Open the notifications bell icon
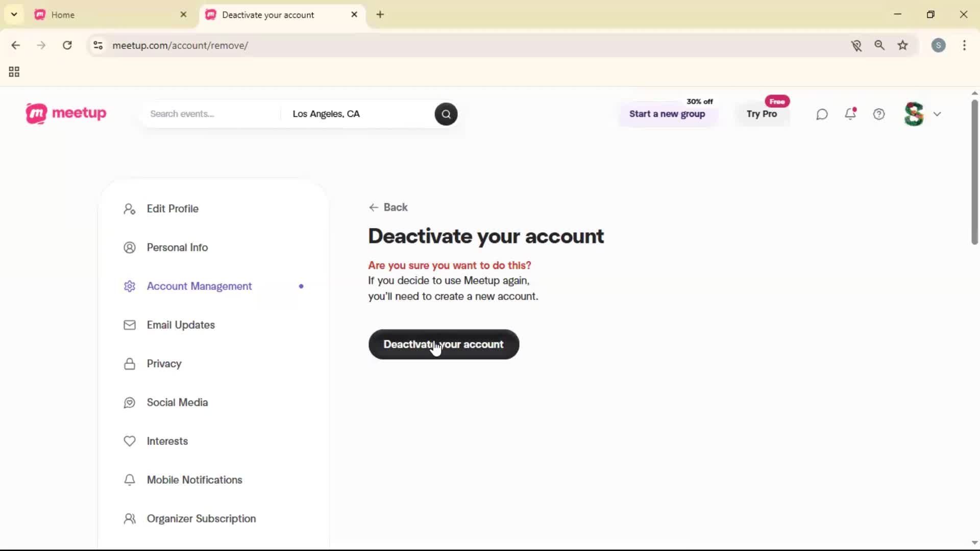 coord(850,114)
